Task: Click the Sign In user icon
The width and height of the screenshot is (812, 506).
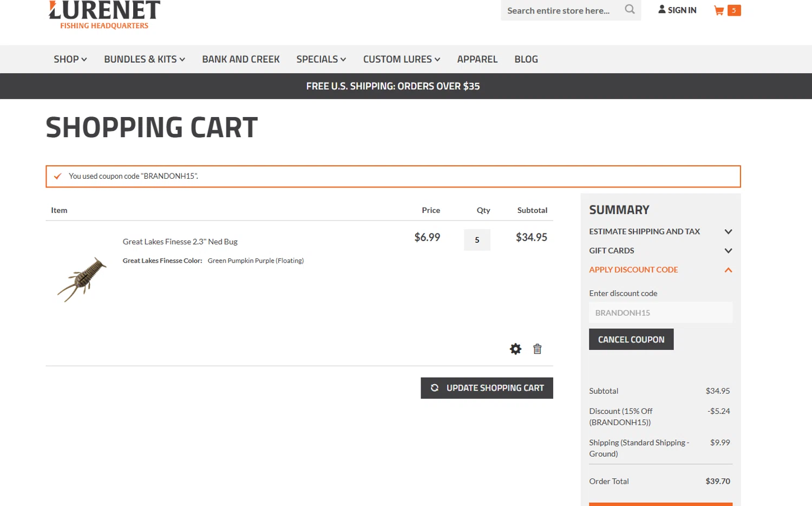Action: [662, 9]
